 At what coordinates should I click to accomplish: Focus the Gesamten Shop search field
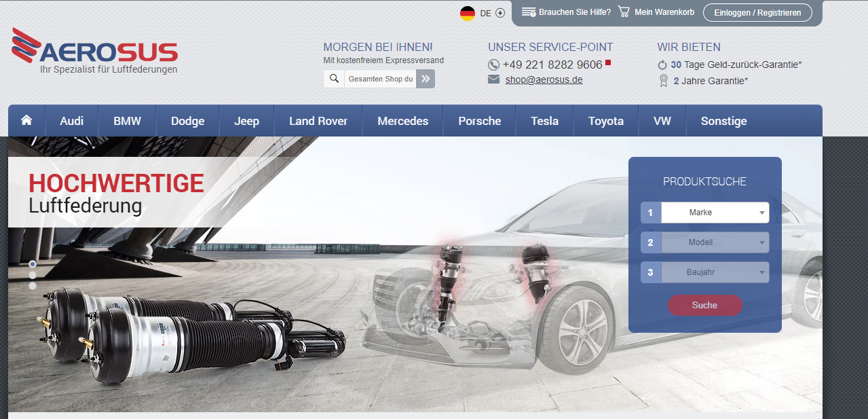pyautogui.click(x=380, y=79)
